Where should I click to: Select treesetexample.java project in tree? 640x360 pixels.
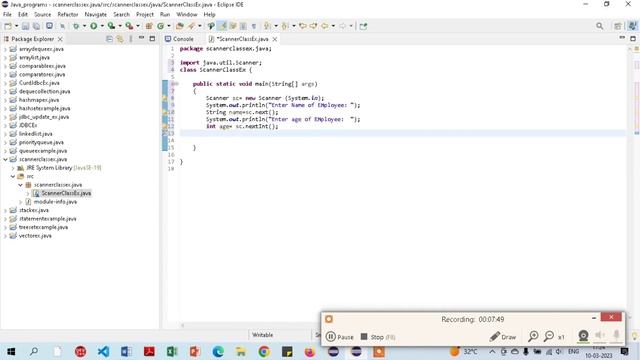pos(43,227)
